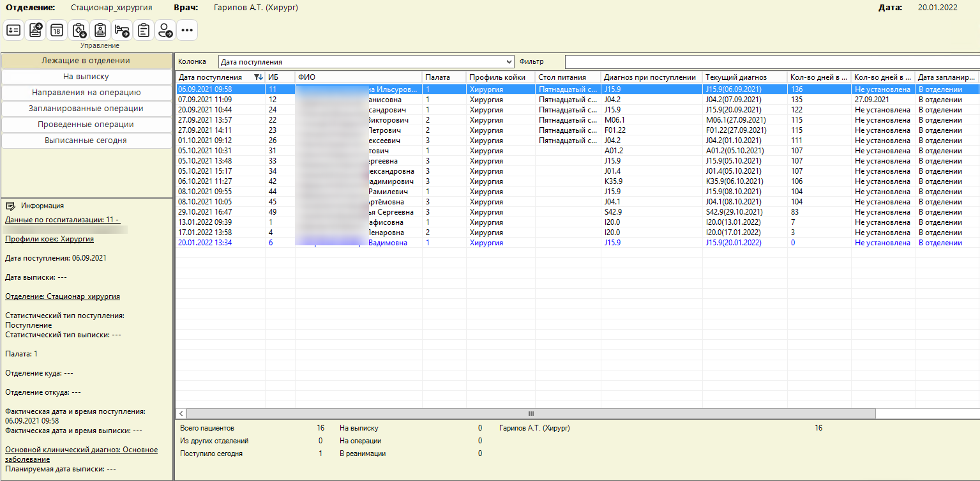Image resolution: width=980 pixels, height=481 pixels.
Task: Sort by Профиль койки column header
Action: pos(501,77)
